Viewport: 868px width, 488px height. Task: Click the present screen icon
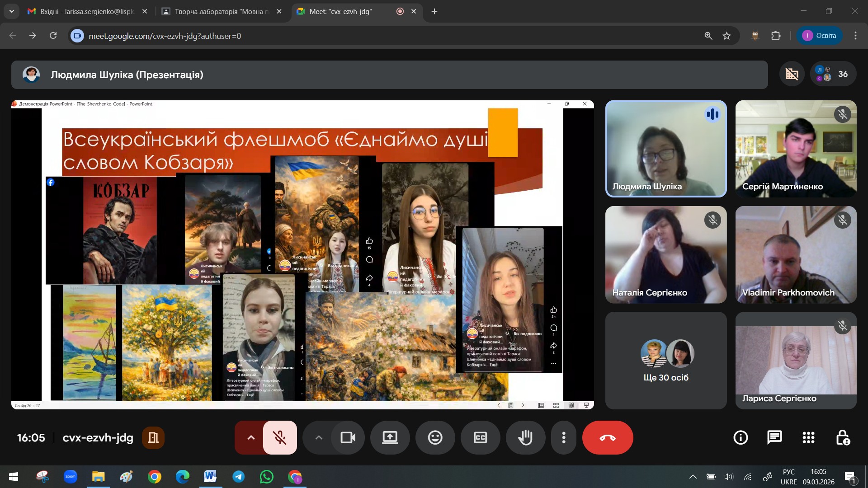[x=390, y=437]
